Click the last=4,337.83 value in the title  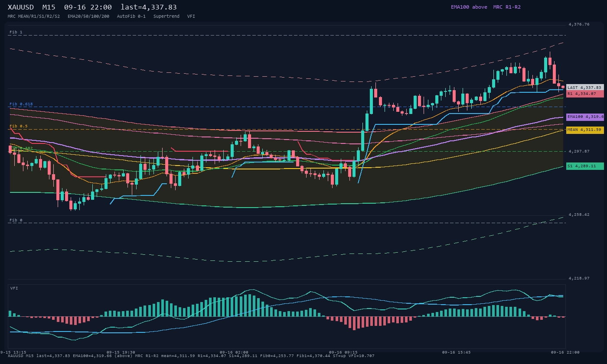tap(149, 7)
